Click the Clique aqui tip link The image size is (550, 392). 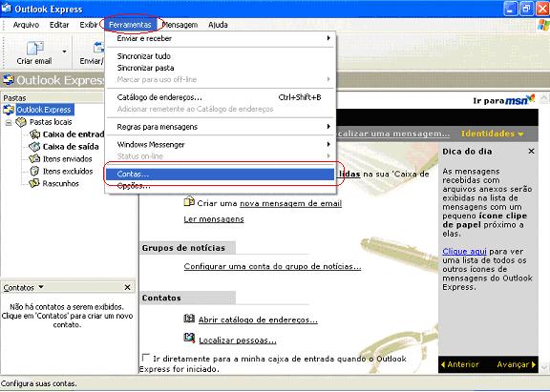pyautogui.click(x=464, y=251)
